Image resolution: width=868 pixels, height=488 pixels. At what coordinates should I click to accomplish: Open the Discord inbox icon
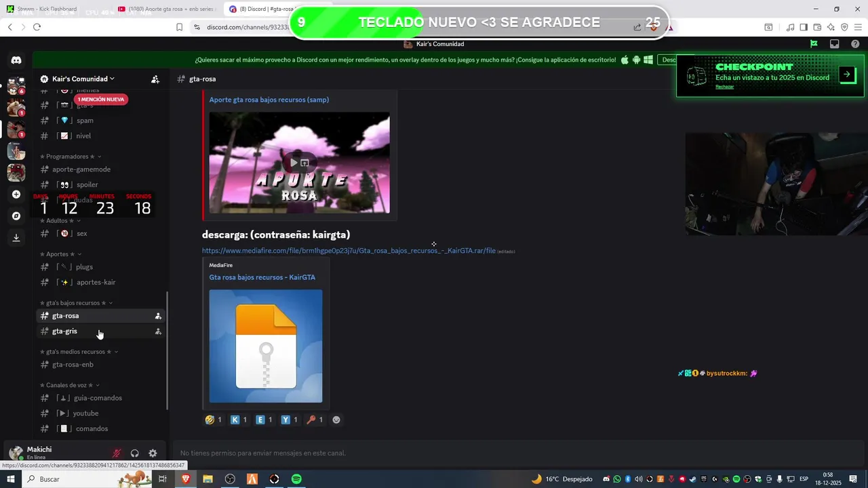pyautogui.click(x=835, y=44)
